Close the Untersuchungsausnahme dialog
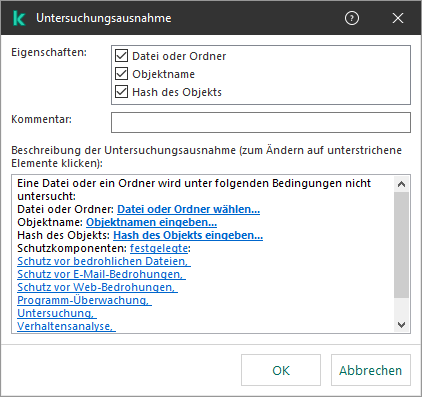This screenshot has height=397, width=422. [398, 18]
